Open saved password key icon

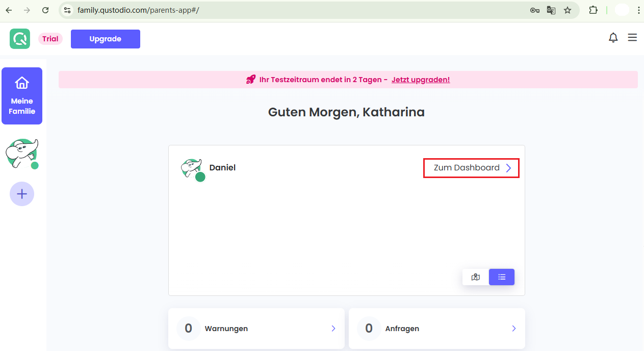point(535,10)
